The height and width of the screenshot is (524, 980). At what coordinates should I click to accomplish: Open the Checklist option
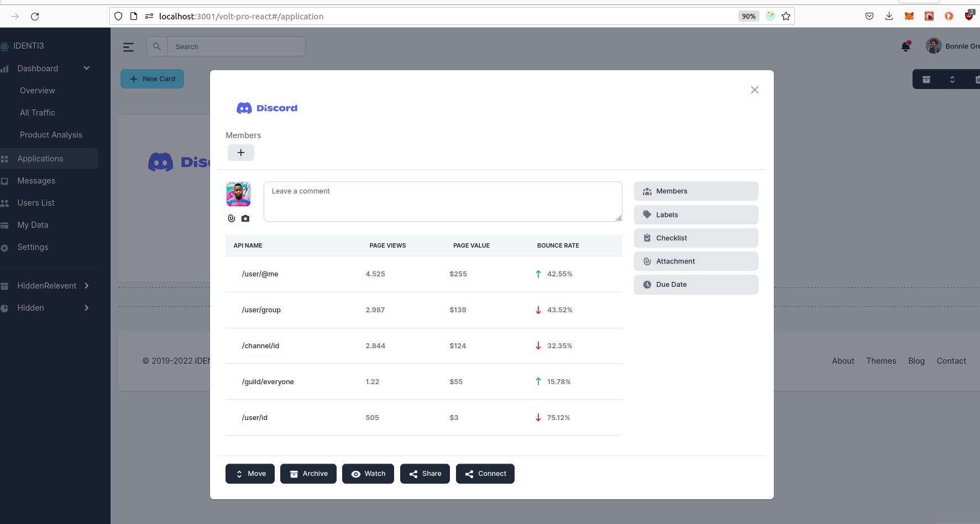pyautogui.click(x=696, y=238)
